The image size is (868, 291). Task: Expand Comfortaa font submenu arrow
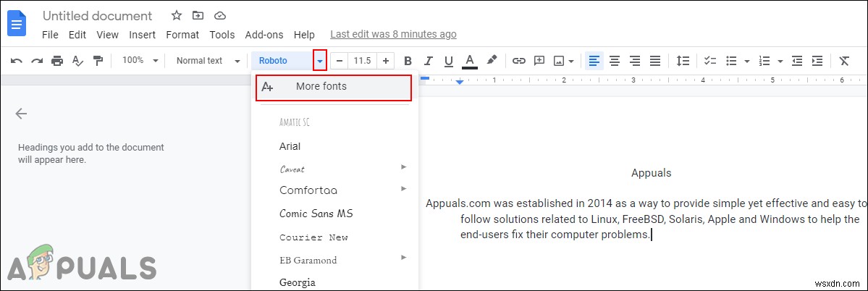(x=404, y=189)
